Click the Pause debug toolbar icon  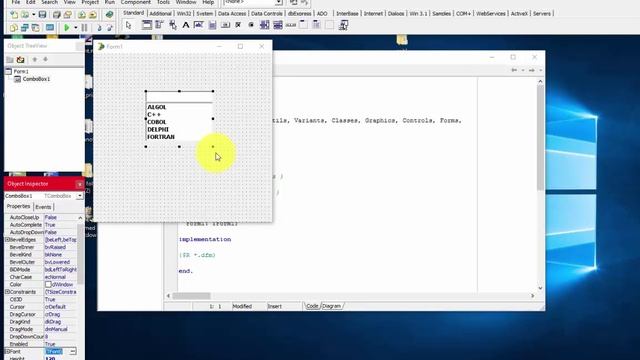tap(84, 28)
